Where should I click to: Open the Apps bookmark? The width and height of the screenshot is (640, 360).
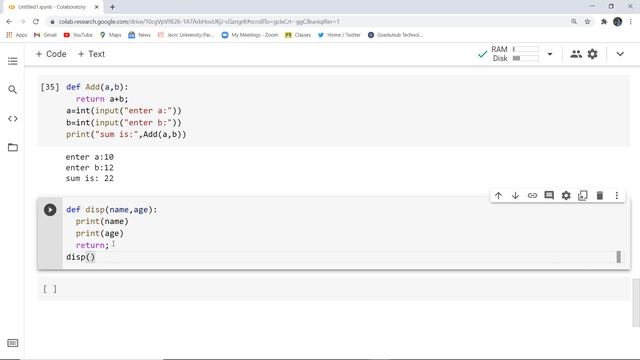tap(17, 35)
